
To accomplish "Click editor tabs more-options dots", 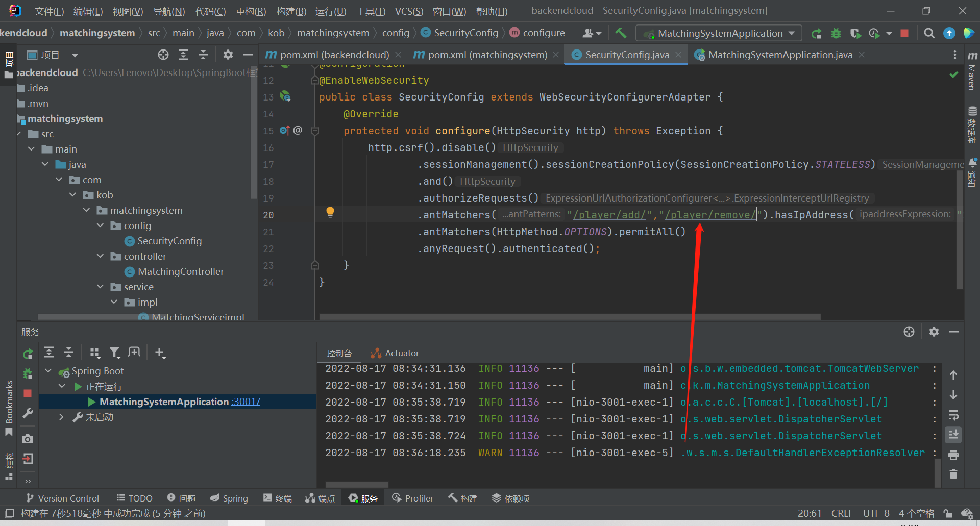I will pyautogui.click(x=955, y=55).
